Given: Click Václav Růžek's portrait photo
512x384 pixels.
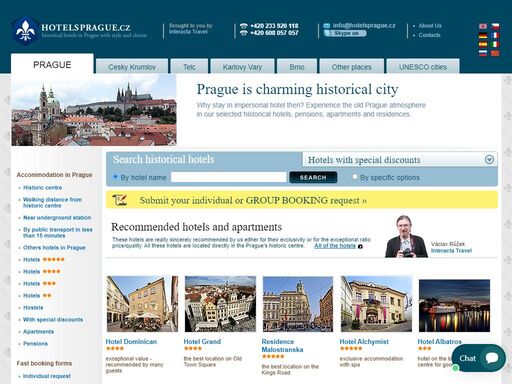Looking at the screenshot, I should pyautogui.click(x=406, y=236).
